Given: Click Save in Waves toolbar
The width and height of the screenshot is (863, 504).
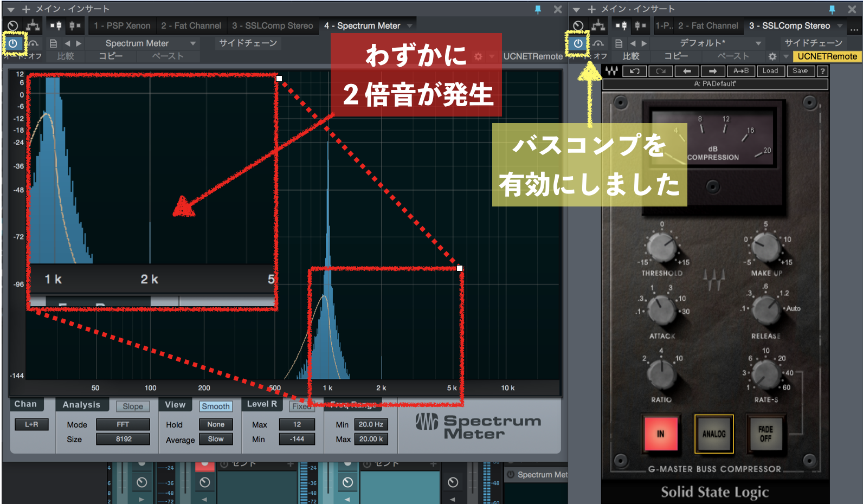Looking at the screenshot, I should click(800, 71).
